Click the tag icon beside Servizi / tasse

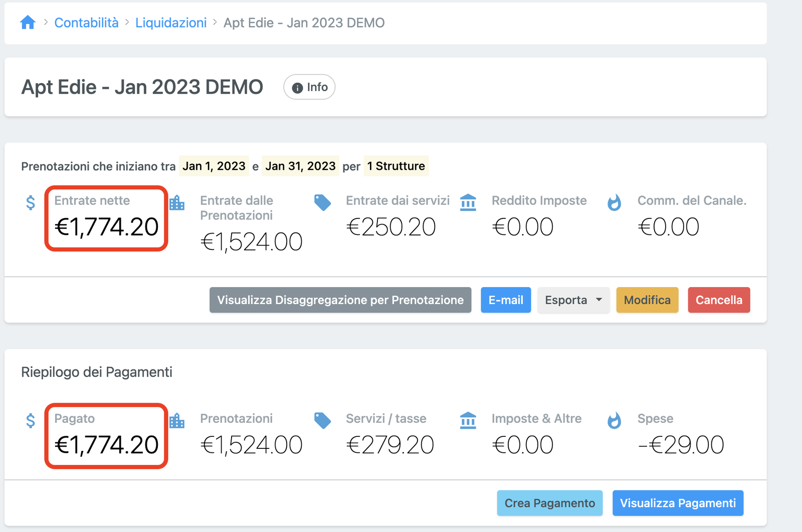pyautogui.click(x=322, y=420)
